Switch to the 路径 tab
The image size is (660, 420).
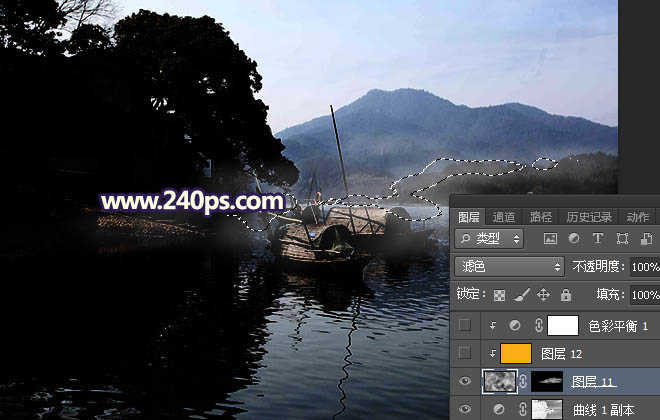coord(540,217)
